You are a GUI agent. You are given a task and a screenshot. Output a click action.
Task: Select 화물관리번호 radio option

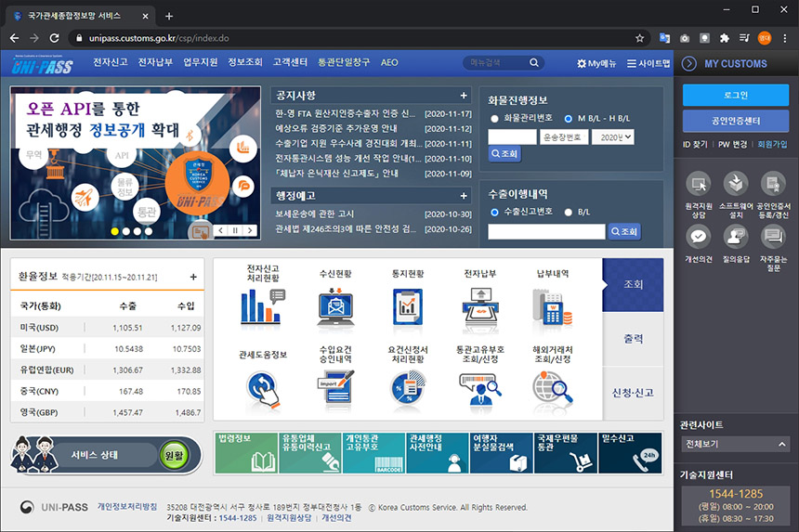(493, 119)
